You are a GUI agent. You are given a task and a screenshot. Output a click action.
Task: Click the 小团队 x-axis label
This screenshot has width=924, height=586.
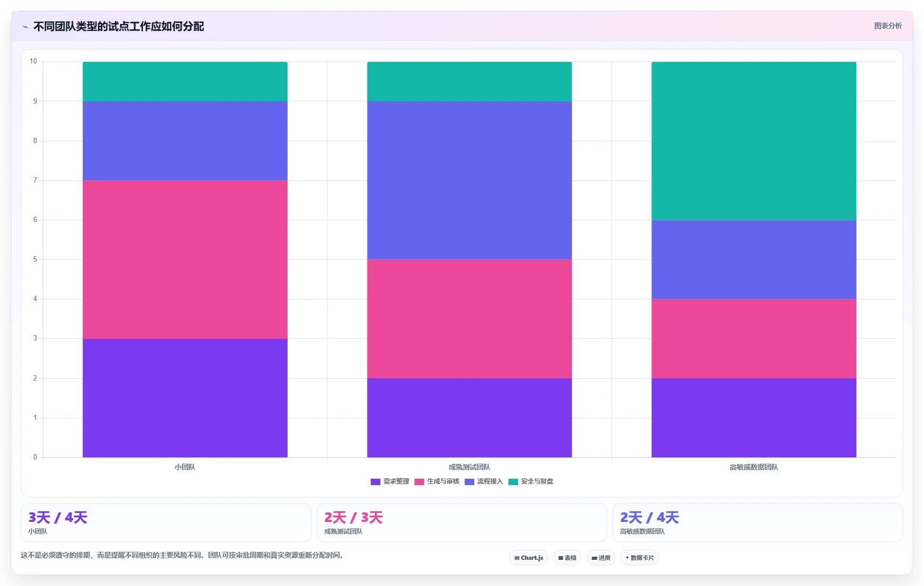pyautogui.click(x=185, y=468)
